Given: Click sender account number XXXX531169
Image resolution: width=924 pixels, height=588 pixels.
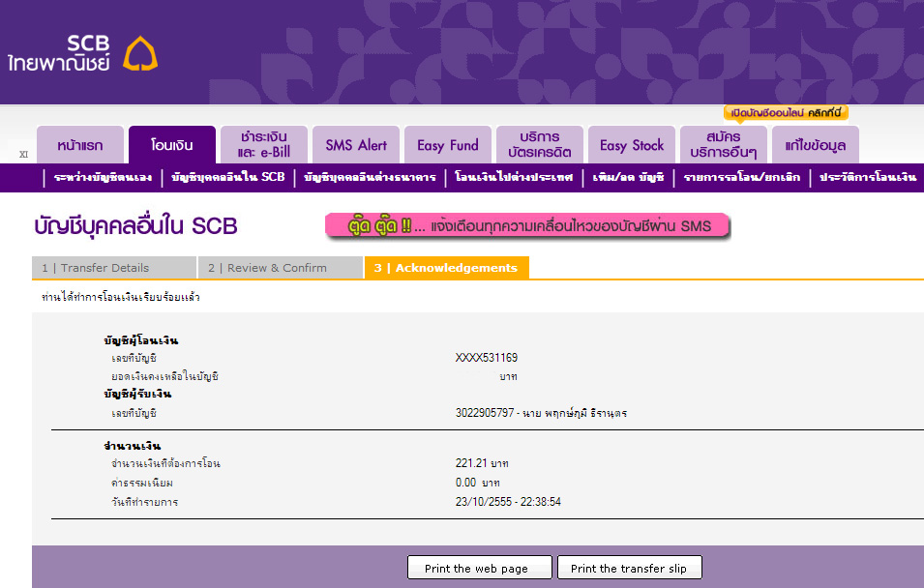Looking at the screenshot, I should tap(486, 358).
